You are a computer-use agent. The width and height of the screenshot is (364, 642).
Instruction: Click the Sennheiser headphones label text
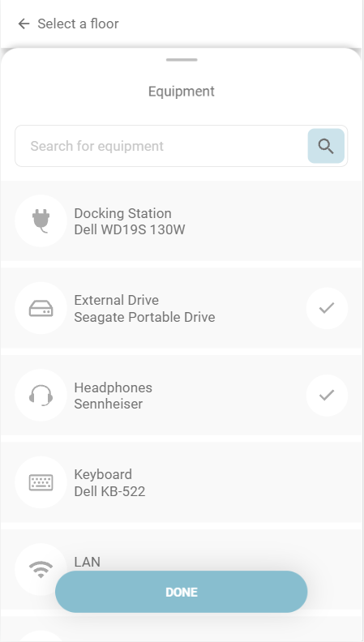click(109, 404)
